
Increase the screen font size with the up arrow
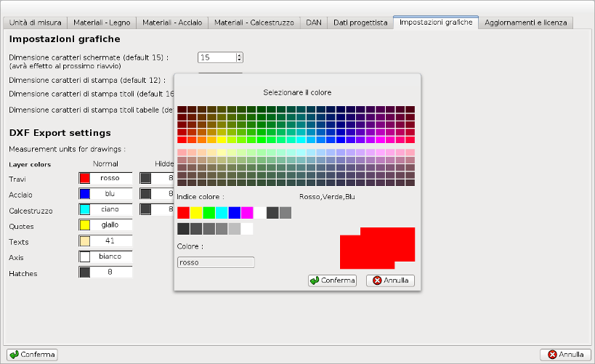point(239,54)
